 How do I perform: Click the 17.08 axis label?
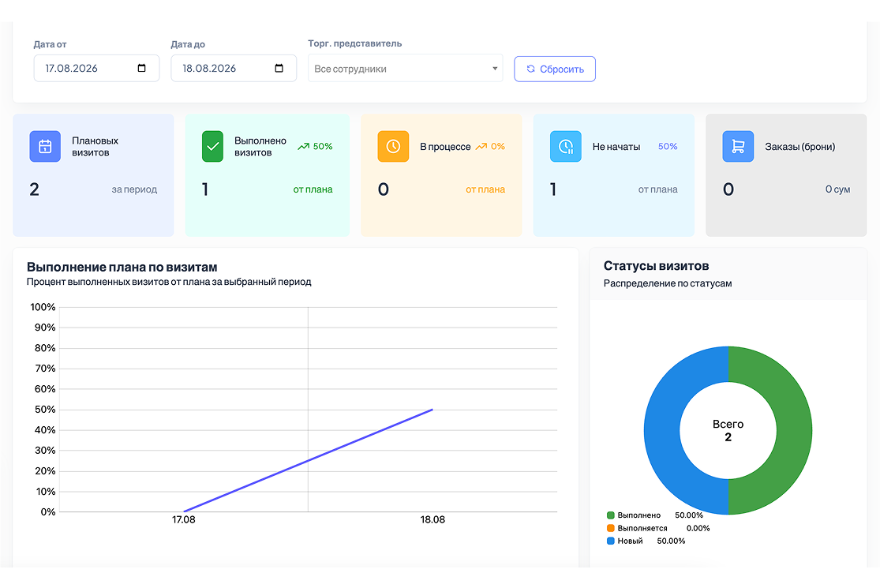pyautogui.click(x=184, y=519)
